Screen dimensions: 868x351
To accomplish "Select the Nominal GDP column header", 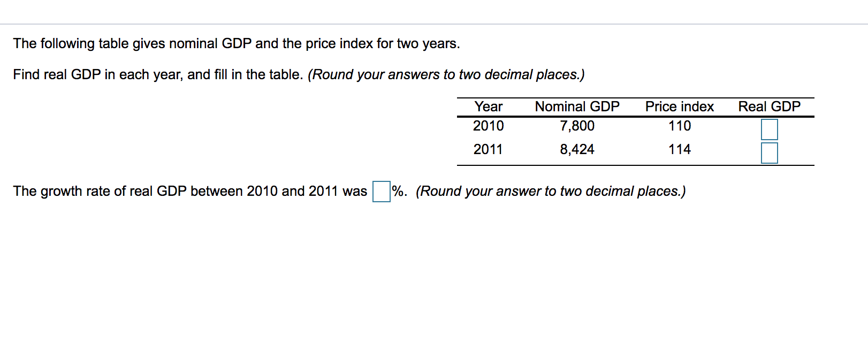I will 576,106.
